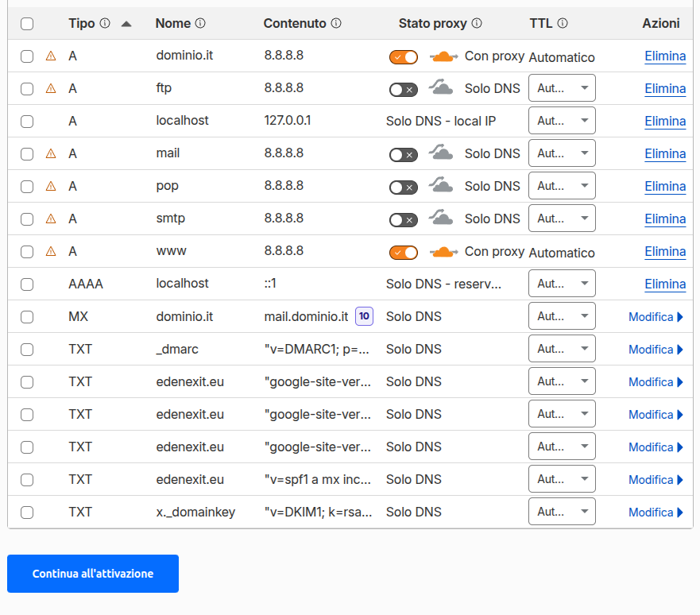Enable proxy toggle for ftp record
This screenshot has width=700, height=615.
tap(404, 90)
